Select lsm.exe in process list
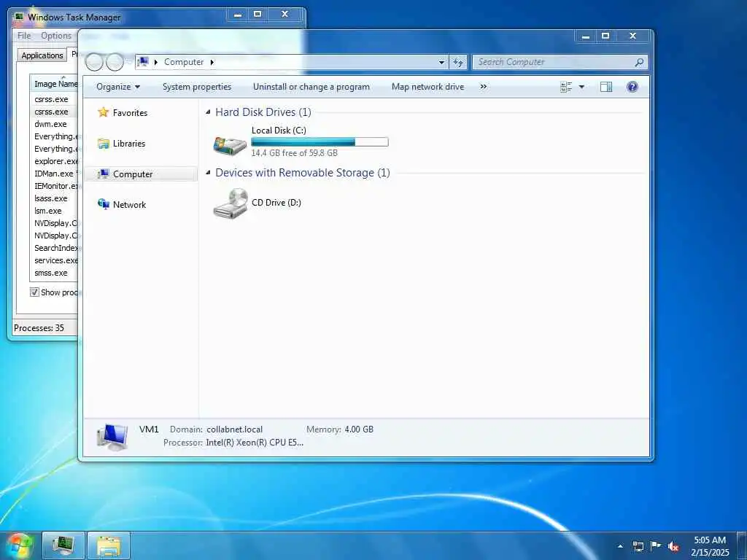This screenshot has width=747, height=560. [54, 211]
